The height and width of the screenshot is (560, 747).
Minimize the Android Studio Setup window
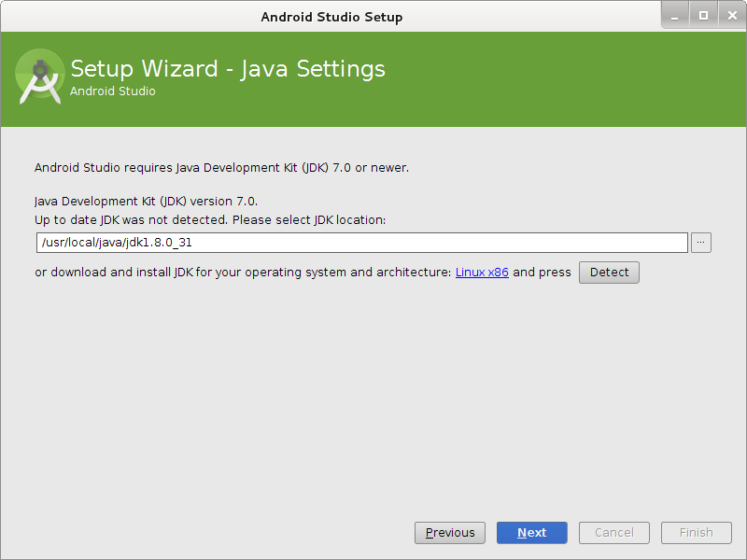click(674, 16)
